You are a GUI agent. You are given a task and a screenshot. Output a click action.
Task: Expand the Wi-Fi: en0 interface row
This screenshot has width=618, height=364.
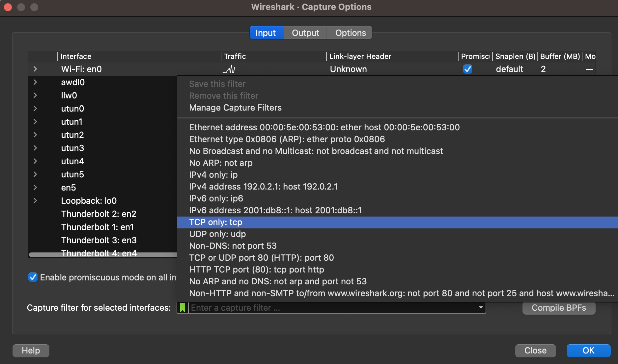(x=35, y=69)
